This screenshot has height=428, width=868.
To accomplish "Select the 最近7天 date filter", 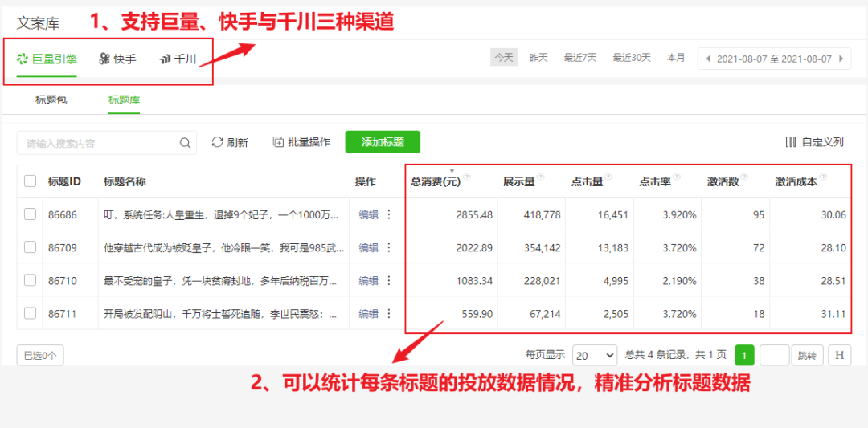I will coord(580,58).
